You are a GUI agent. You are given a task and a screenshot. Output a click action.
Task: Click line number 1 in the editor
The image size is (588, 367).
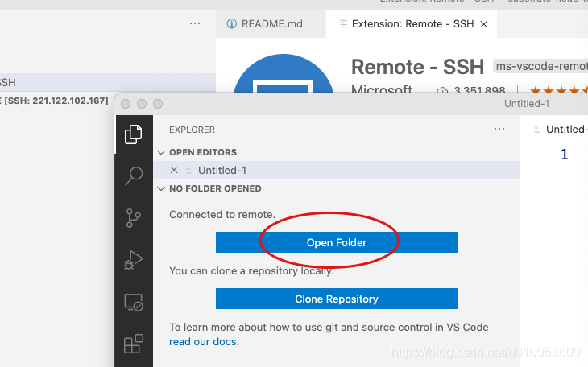(564, 154)
